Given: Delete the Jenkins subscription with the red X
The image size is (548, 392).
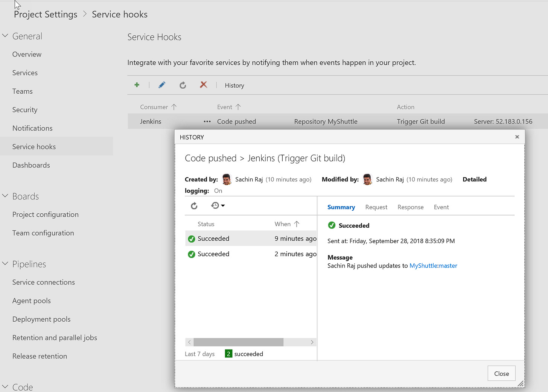Looking at the screenshot, I should click(203, 85).
